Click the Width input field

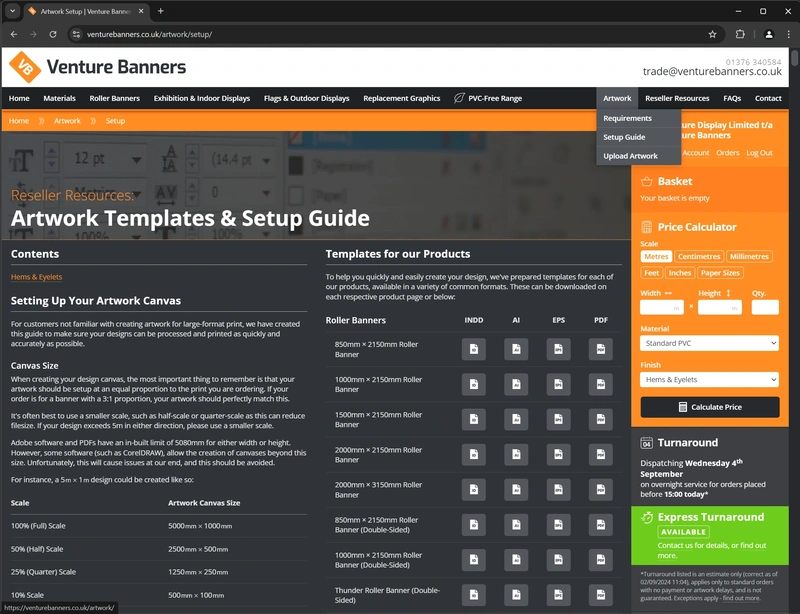[662, 307]
